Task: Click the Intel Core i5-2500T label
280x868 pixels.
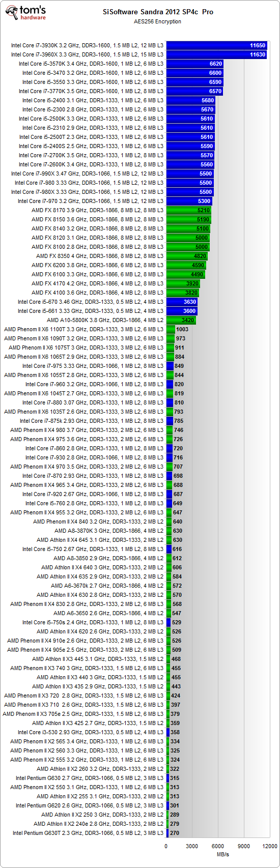Action: click(91, 137)
